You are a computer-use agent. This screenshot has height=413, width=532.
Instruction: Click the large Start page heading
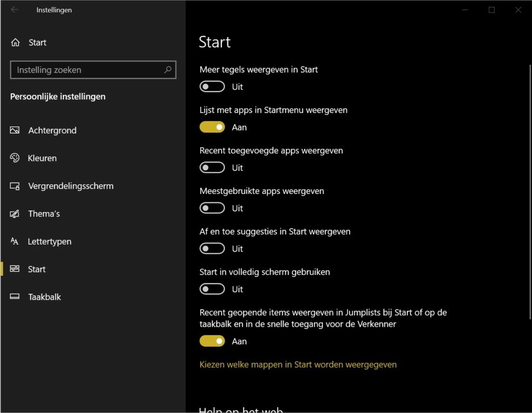click(215, 42)
